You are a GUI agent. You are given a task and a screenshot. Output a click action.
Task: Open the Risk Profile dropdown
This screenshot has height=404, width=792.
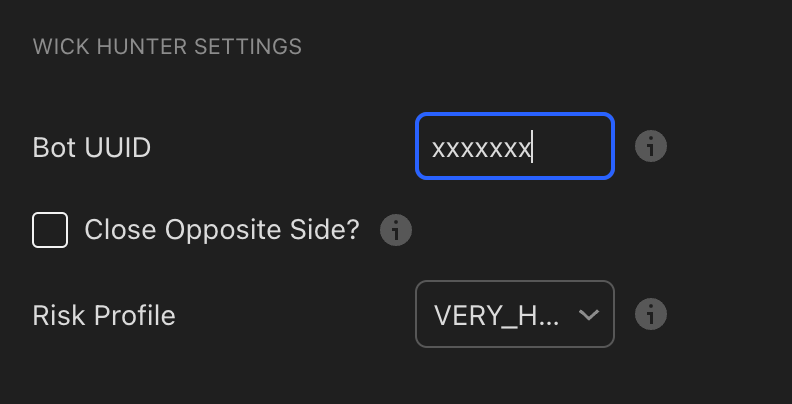coord(515,314)
